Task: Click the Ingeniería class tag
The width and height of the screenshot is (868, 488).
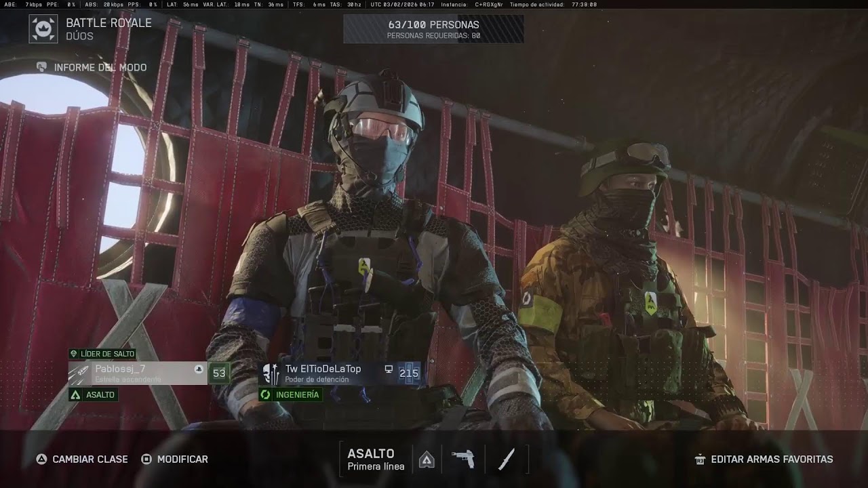Action: (x=290, y=394)
